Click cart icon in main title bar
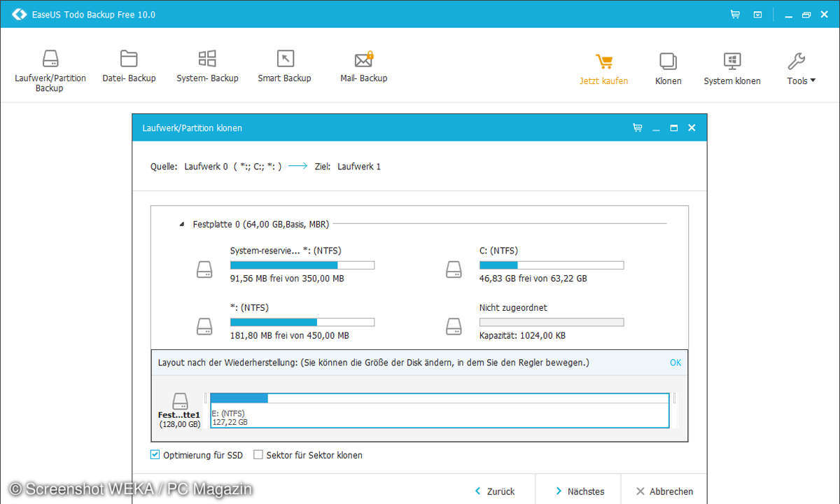 click(x=735, y=14)
